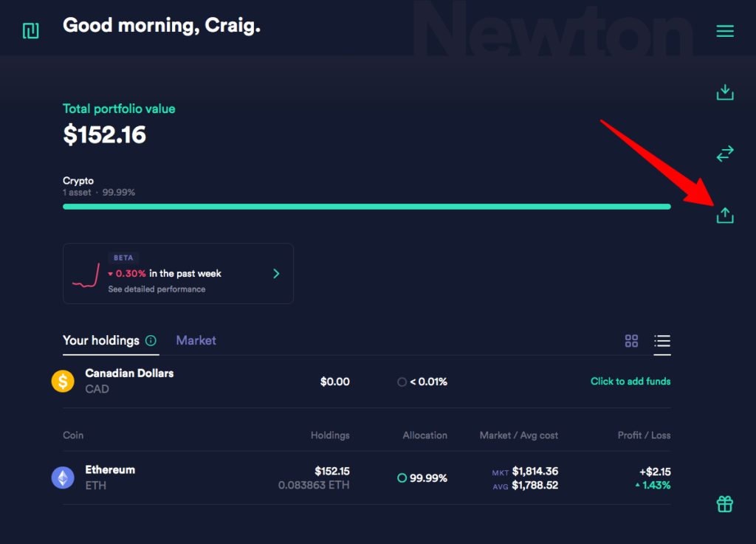Image resolution: width=756 pixels, height=544 pixels.
Task: Click the $1,788.52 average cost
Action: [535, 485]
